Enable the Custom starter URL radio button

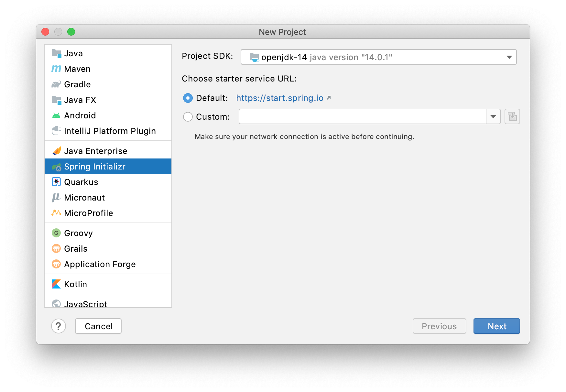point(188,117)
